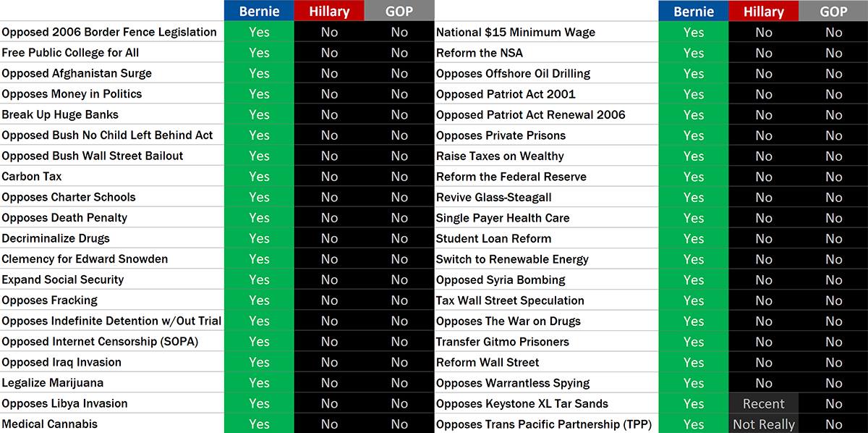The width and height of the screenshot is (868, 433).
Task: Select the 'Legalize Marijuana' row label
Action: click(53, 383)
